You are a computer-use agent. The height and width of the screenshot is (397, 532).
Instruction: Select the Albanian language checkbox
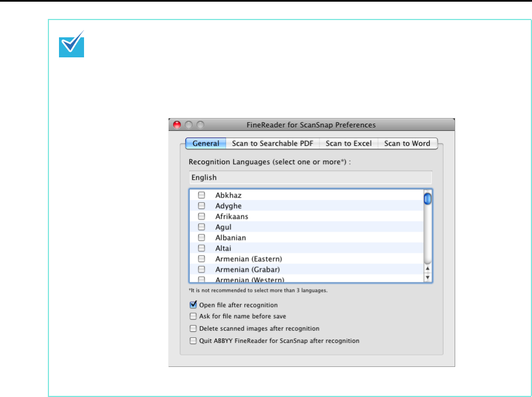point(201,237)
